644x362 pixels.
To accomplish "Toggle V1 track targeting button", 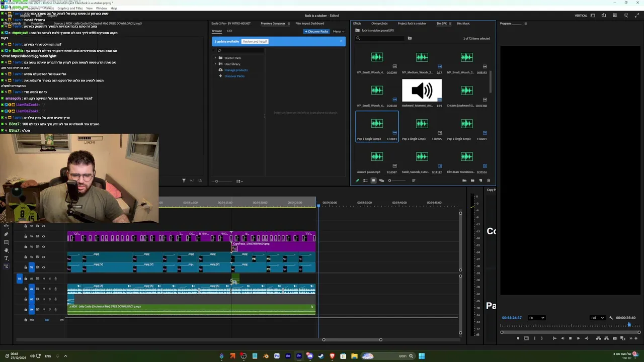I will coord(32,267).
